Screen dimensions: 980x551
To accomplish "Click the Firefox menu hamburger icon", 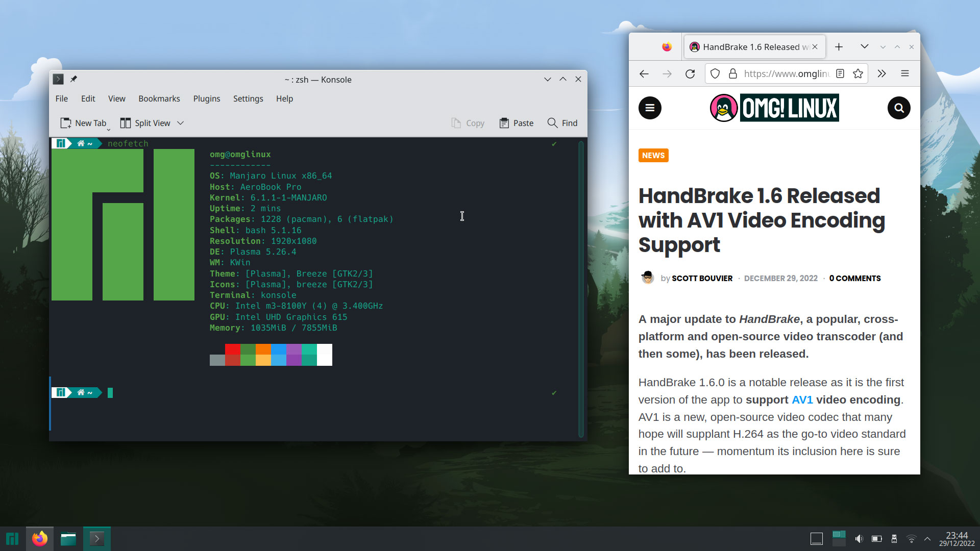I will (x=905, y=73).
